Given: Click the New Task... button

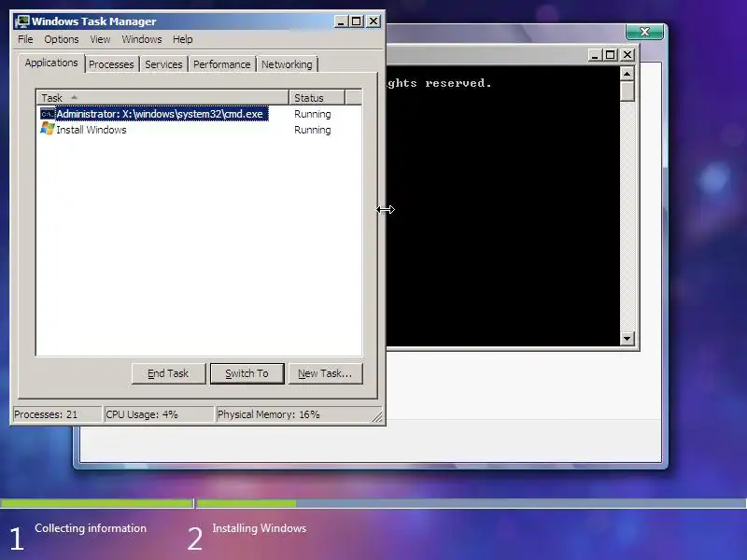Looking at the screenshot, I should pyautogui.click(x=325, y=373).
